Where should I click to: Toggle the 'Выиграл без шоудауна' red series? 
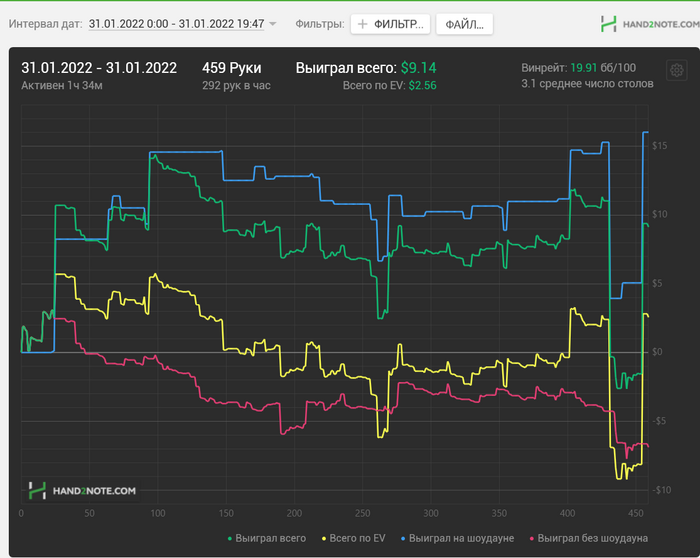[x=592, y=538]
